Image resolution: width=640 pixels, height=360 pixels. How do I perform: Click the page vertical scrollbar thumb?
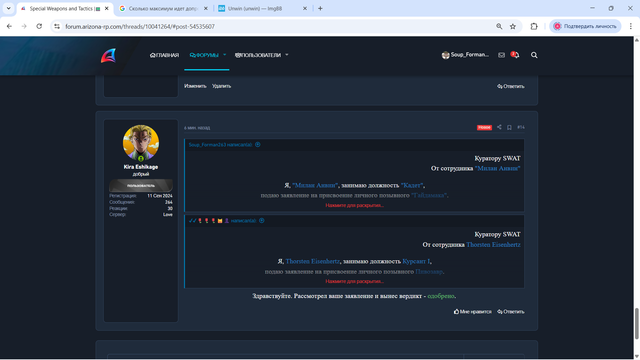click(636, 323)
